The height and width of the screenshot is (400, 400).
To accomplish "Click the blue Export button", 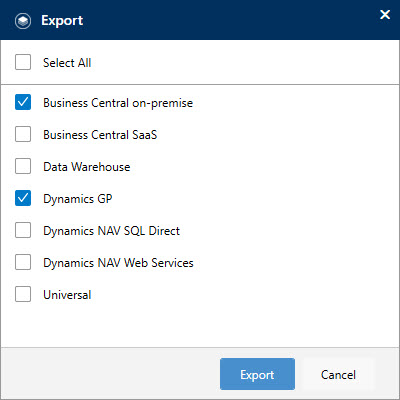I will (x=257, y=374).
